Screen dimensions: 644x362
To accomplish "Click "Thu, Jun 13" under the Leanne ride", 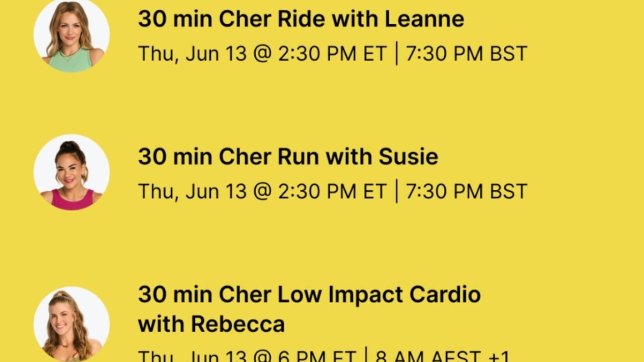I will [192, 54].
